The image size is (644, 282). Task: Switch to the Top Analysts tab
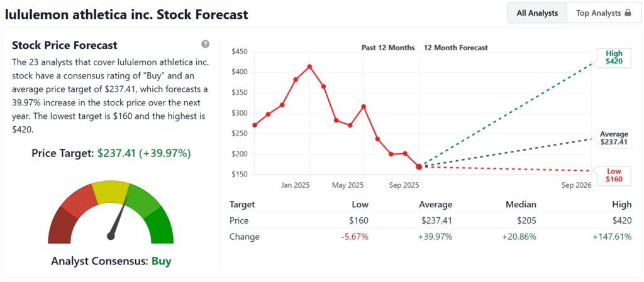pyautogui.click(x=603, y=13)
